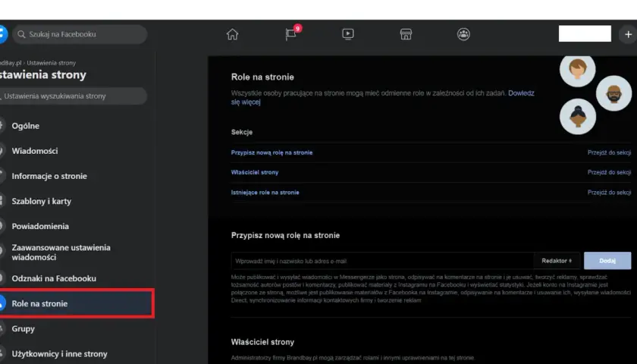Focus the Szukaj na Facebooku search box
Image resolution: width=637 pixels, height=364 pixels.
click(80, 34)
